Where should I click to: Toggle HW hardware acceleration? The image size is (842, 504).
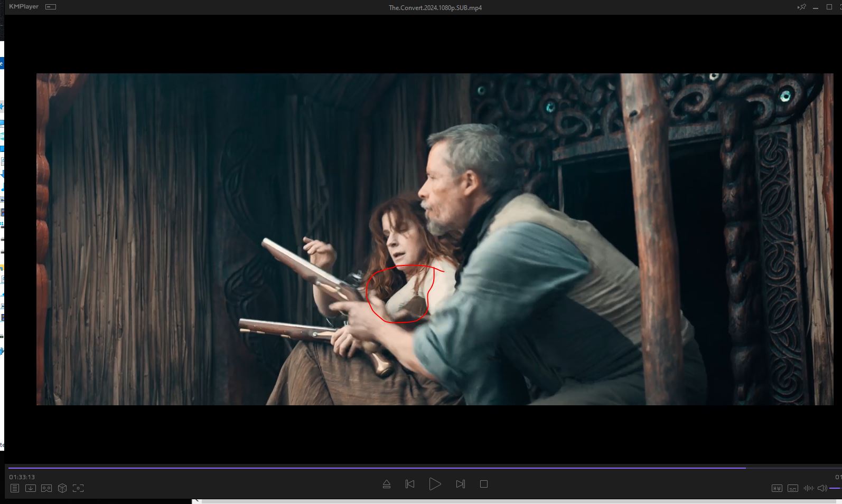[777, 488]
